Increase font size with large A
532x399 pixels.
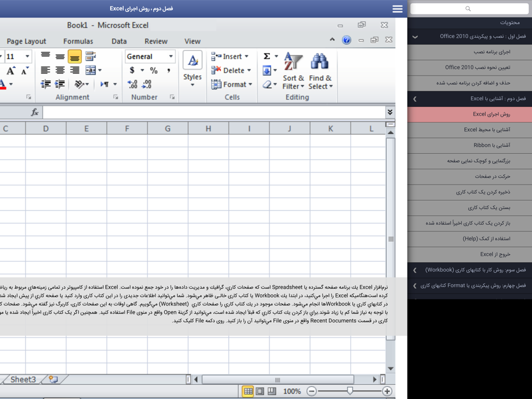(x=11, y=71)
